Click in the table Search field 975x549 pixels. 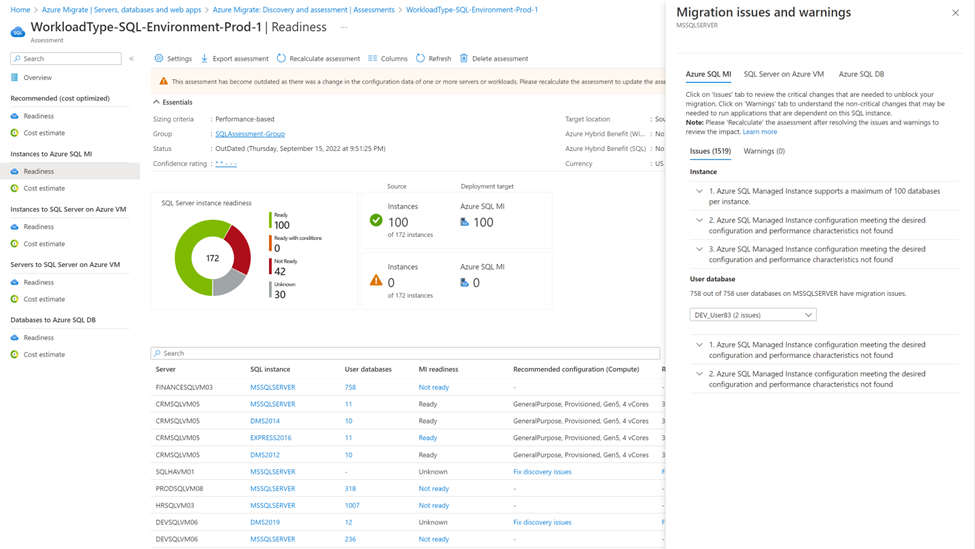click(405, 353)
